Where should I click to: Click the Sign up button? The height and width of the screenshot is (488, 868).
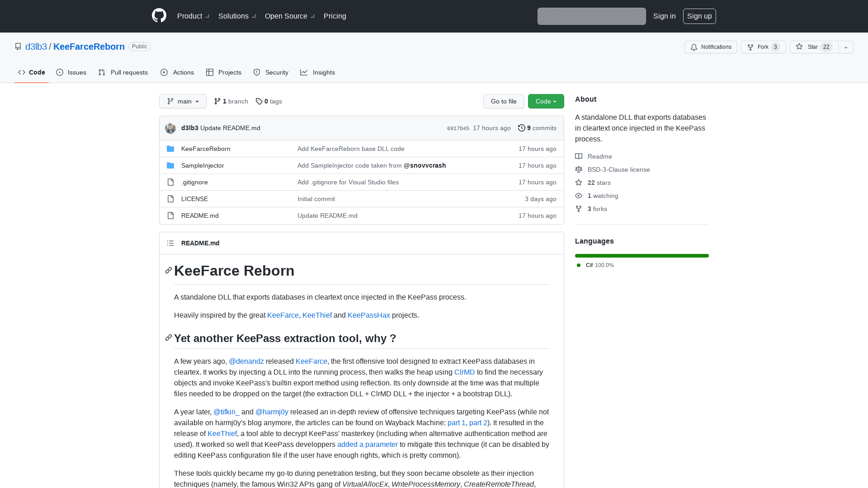point(699,16)
